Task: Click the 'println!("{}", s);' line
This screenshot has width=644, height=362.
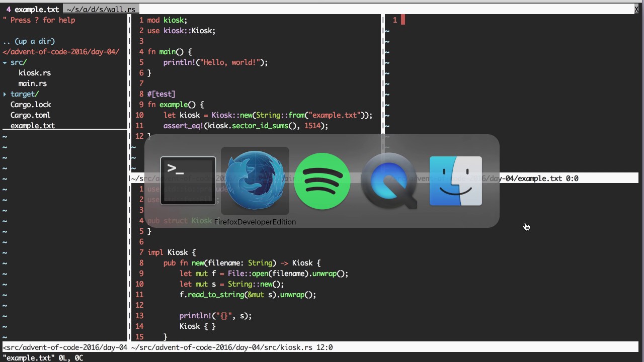Action: (x=215, y=316)
